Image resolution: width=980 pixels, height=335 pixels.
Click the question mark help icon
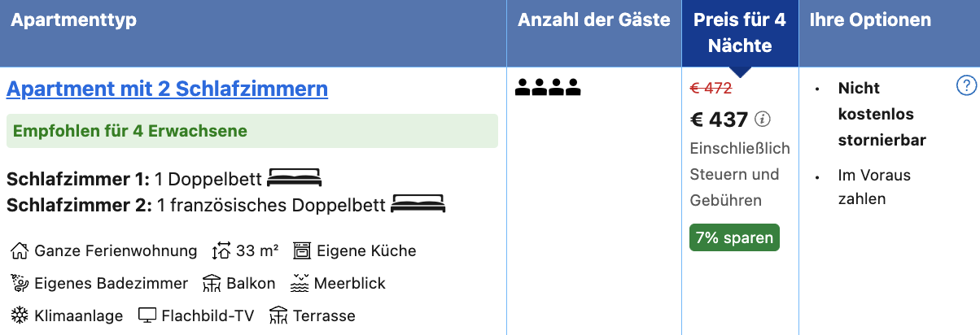point(965,85)
